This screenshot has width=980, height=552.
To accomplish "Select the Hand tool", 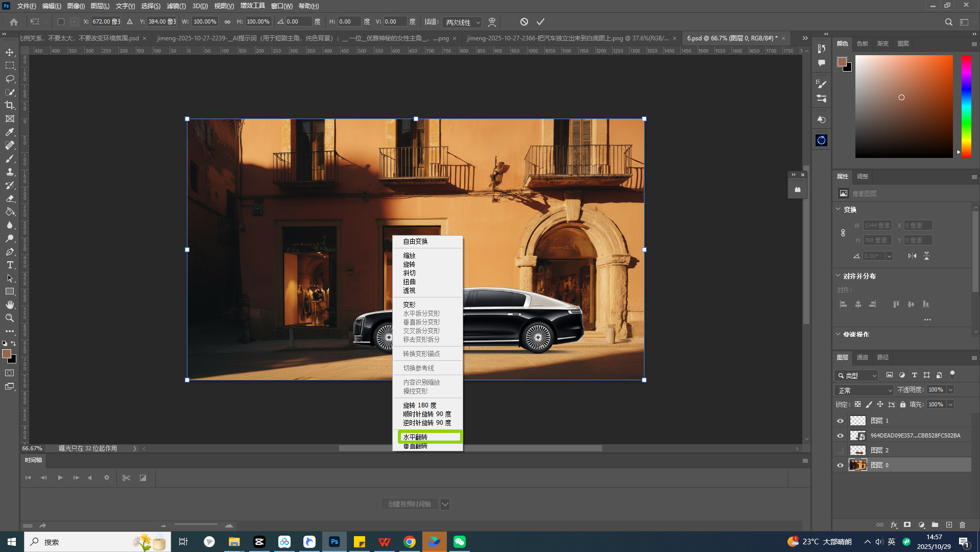I will click(x=10, y=305).
